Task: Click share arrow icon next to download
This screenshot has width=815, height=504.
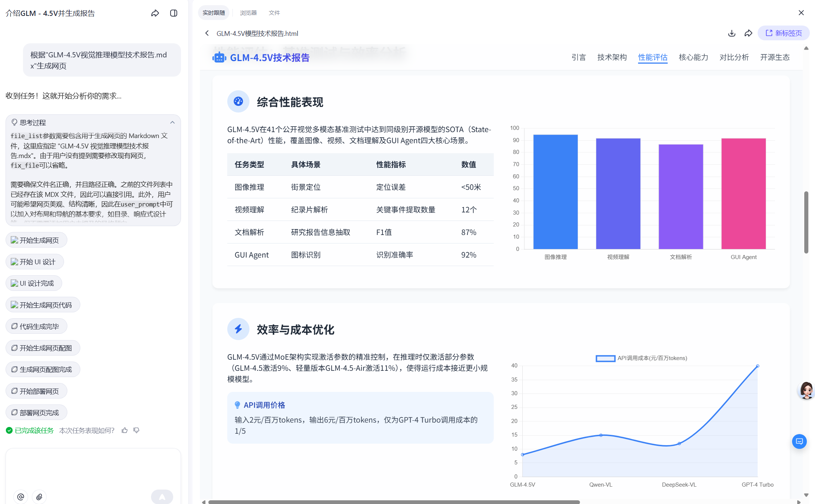Action: click(x=748, y=33)
